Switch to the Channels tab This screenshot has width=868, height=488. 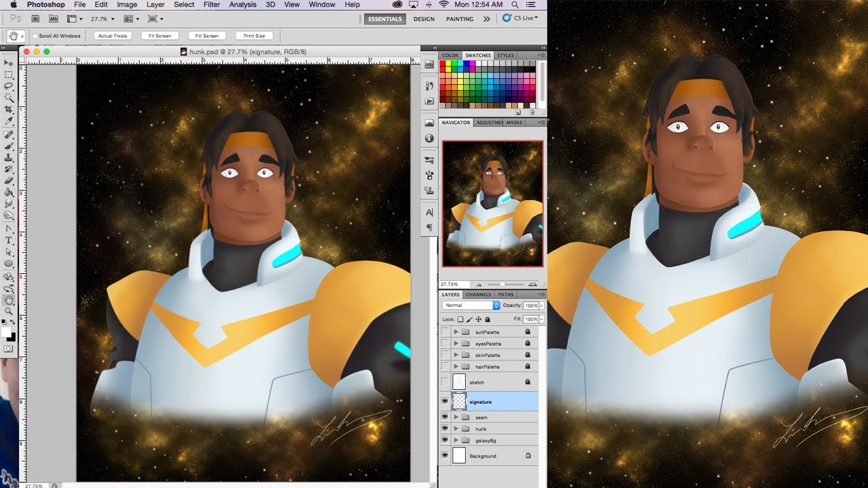point(478,295)
